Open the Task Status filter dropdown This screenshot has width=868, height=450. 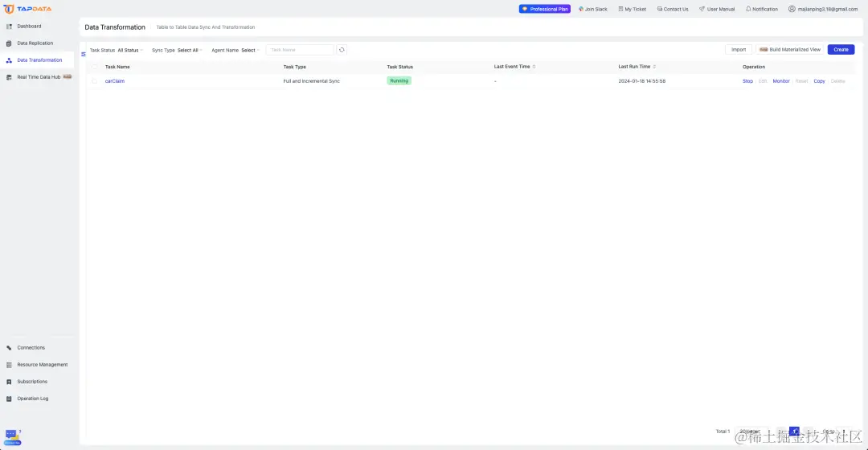pyautogui.click(x=130, y=51)
